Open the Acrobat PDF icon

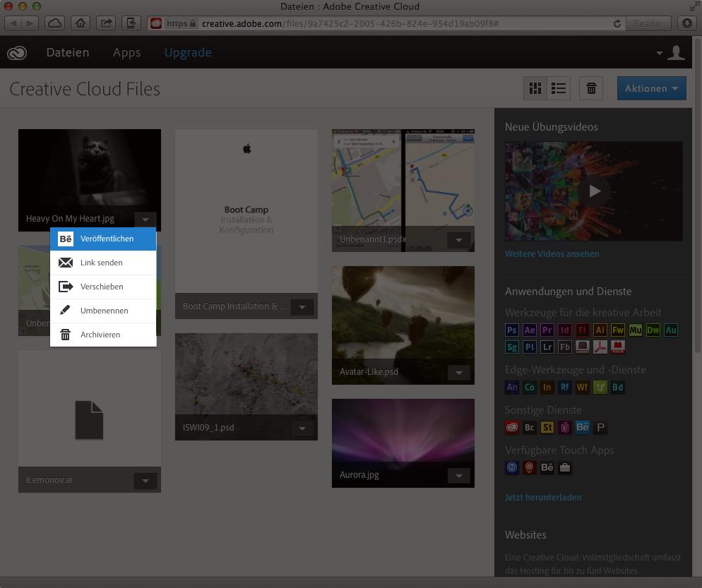tap(600, 347)
